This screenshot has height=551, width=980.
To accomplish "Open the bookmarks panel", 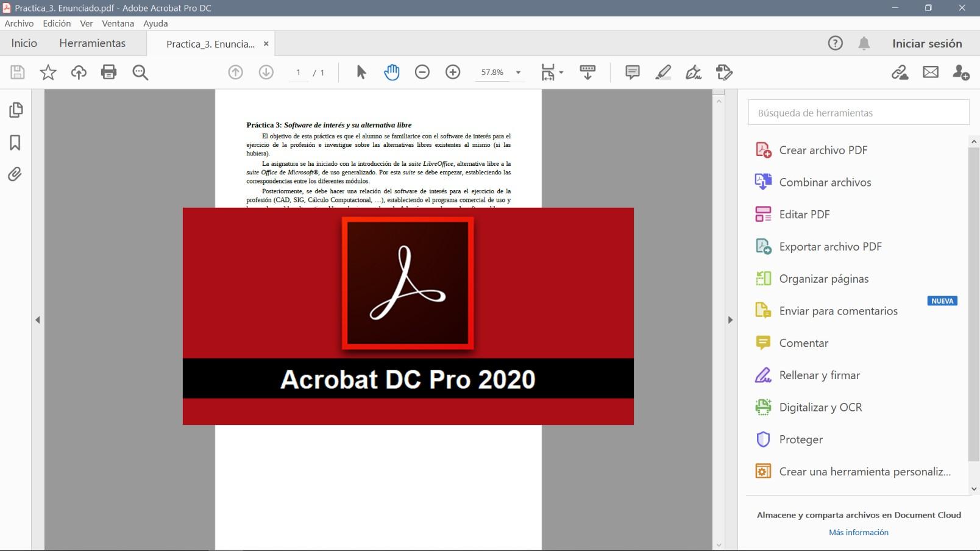I will (x=15, y=143).
